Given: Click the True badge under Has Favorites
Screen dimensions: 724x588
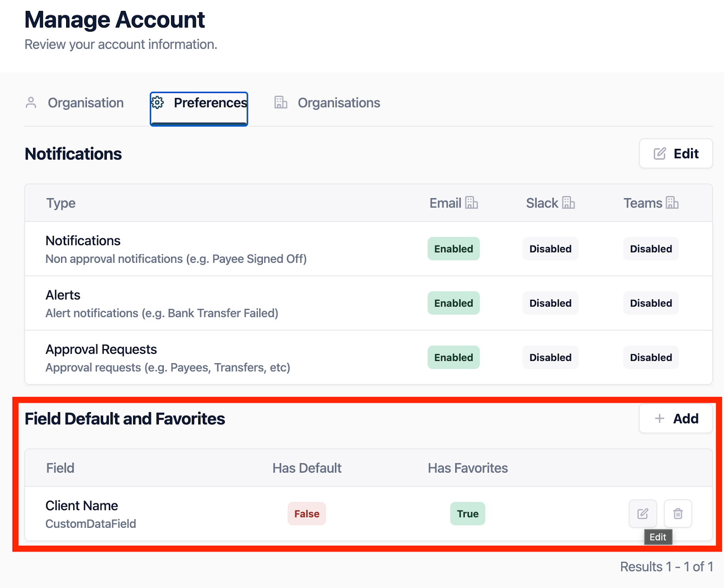Looking at the screenshot, I should click(467, 514).
